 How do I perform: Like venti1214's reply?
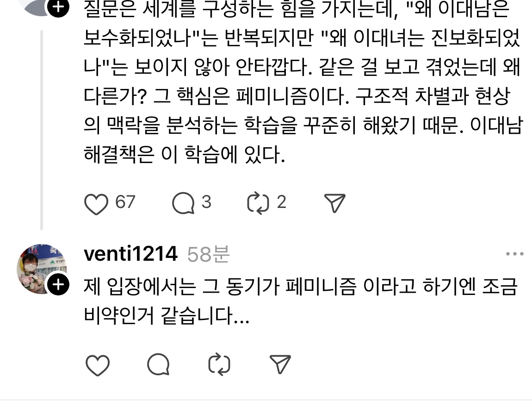pyautogui.click(x=97, y=365)
